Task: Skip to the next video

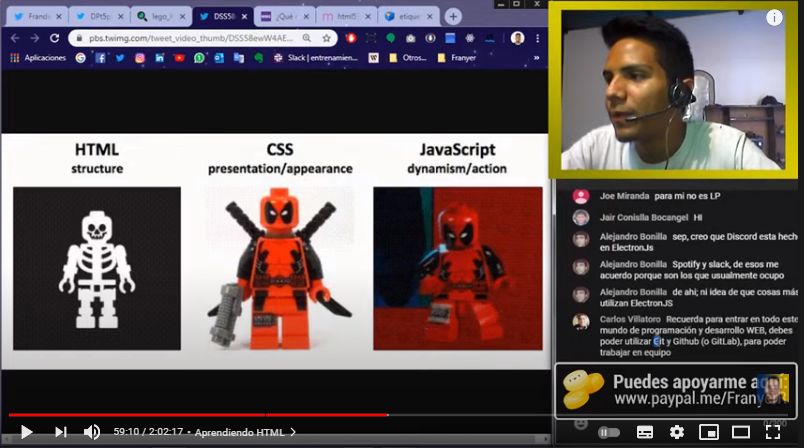Action: (61, 432)
